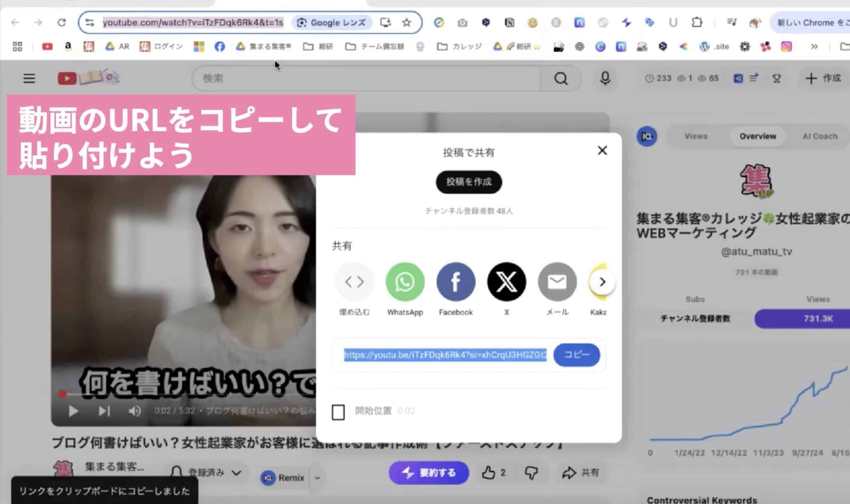Enable the start position checkbox
Viewport: 850px width, 504px height.
tap(338, 412)
